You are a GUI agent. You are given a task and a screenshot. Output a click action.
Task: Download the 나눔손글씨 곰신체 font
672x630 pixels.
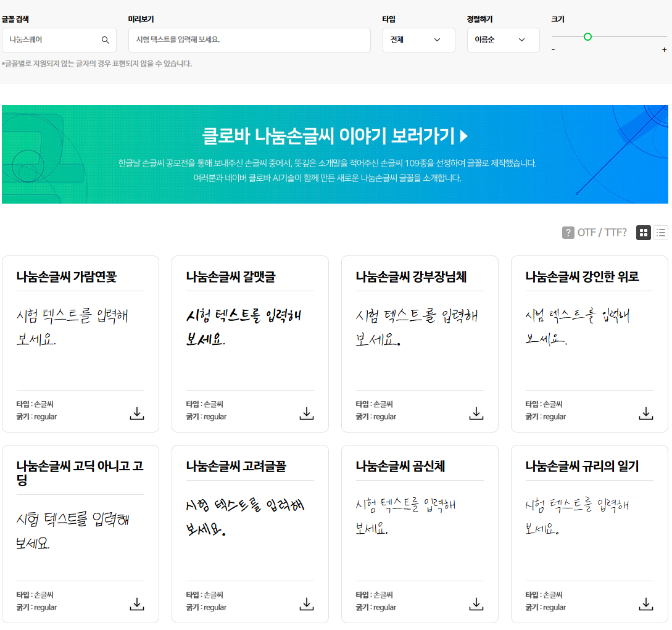pyautogui.click(x=476, y=604)
